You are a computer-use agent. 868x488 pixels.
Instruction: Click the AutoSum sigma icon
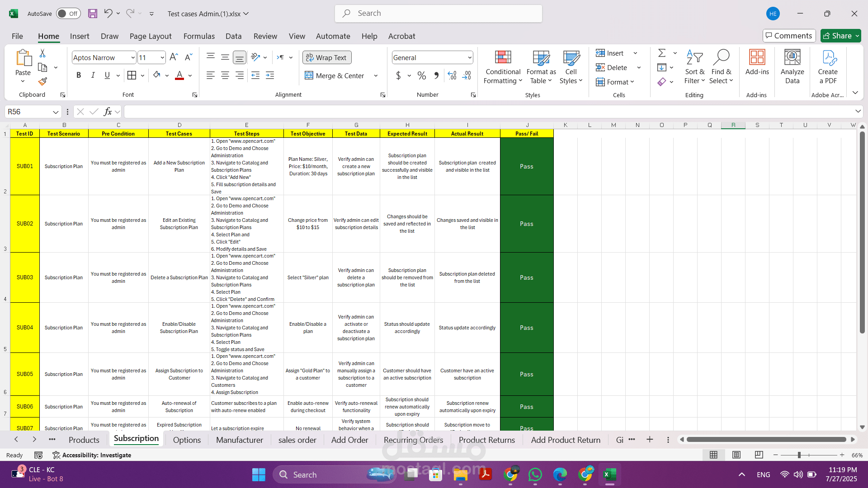(662, 53)
